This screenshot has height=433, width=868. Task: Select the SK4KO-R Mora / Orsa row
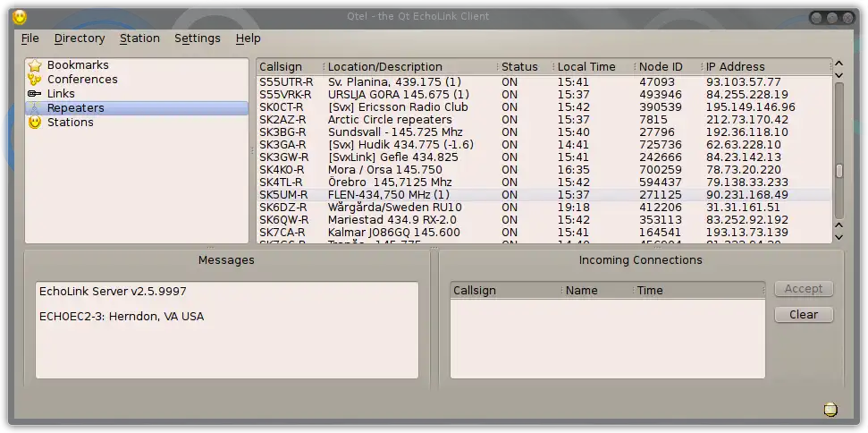pyautogui.click(x=544, y=170)
